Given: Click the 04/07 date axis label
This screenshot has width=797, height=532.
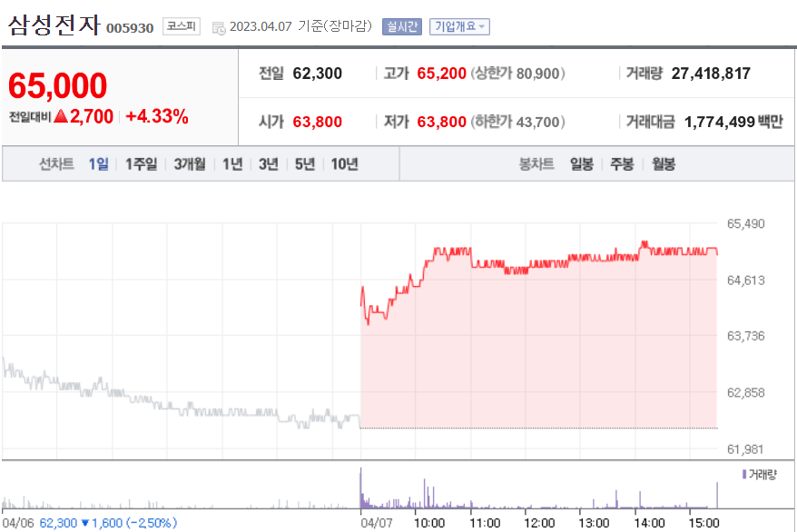Looking at the screenshot, I should tap(376, 523).
